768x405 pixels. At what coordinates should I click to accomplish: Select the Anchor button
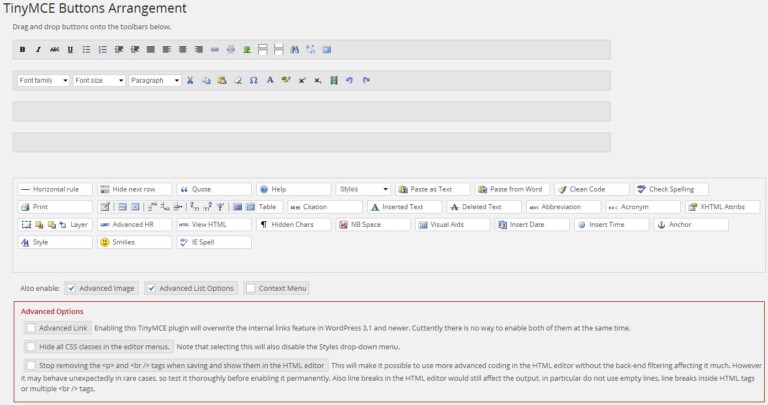[x=691, y=224]
